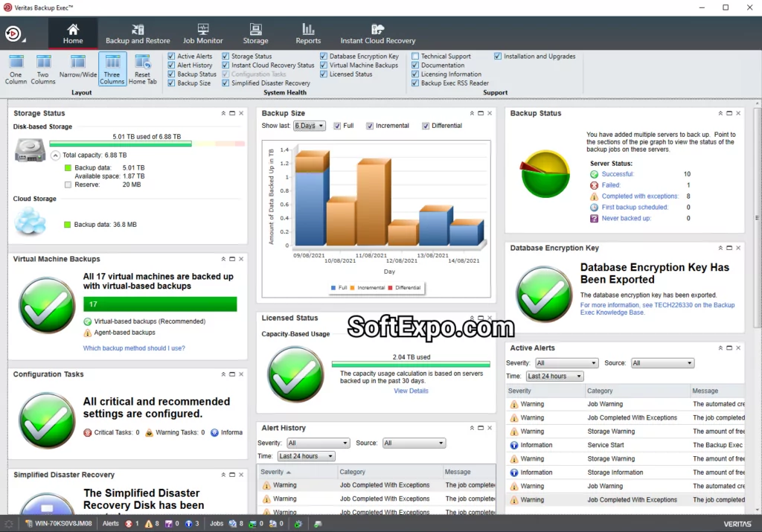This screenshot has height=532, width=762.
Task: Collapse the Storage Status panel
Action: click(x=222, y=113)
